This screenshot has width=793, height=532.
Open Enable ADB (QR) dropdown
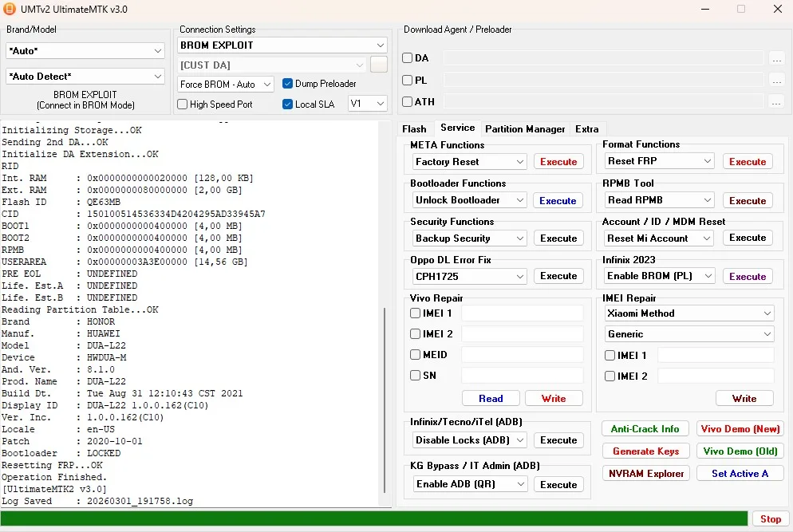(x=469, y=484)
